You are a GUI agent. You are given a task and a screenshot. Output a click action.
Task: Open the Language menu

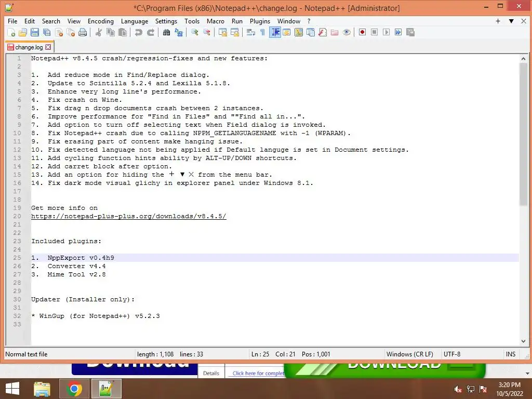pos(135,21)
